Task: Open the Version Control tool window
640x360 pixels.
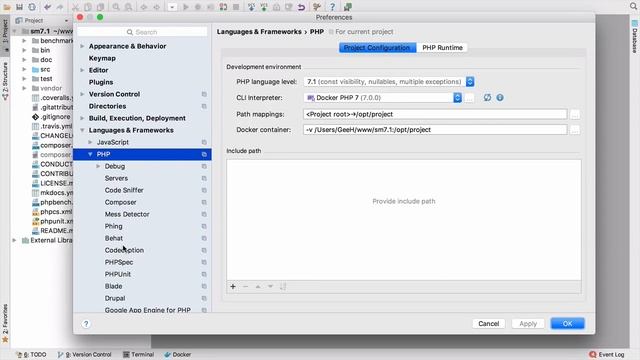Action: [84, 354]
